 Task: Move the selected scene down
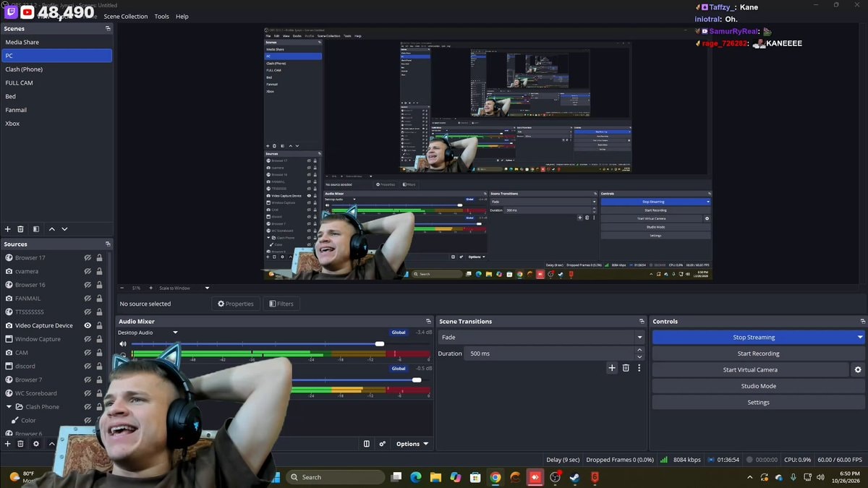(x=65, y=229)
